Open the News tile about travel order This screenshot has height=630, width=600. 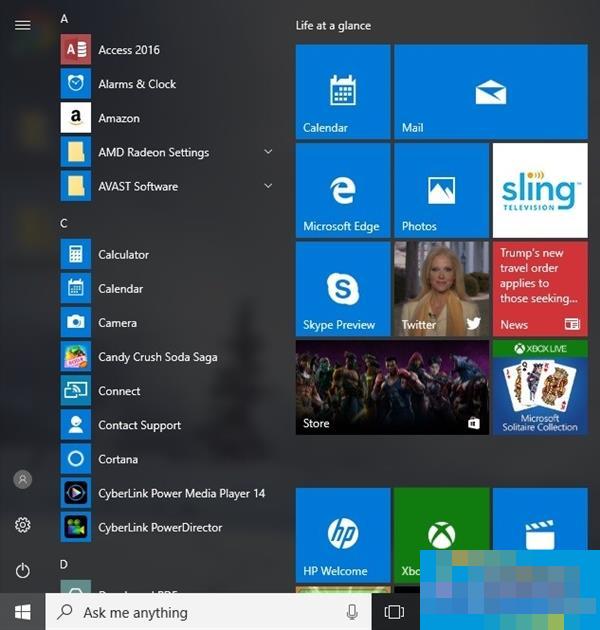tap(540, 288)
